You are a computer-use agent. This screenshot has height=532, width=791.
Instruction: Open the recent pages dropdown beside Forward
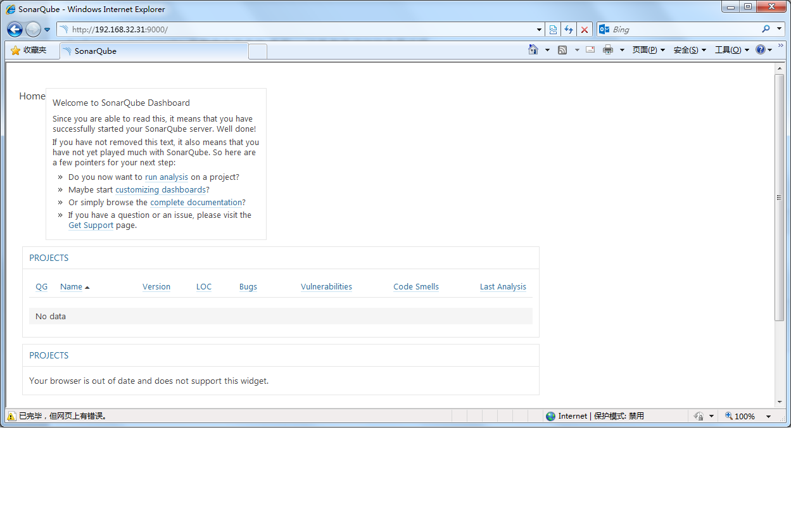[x=47, y=30]
